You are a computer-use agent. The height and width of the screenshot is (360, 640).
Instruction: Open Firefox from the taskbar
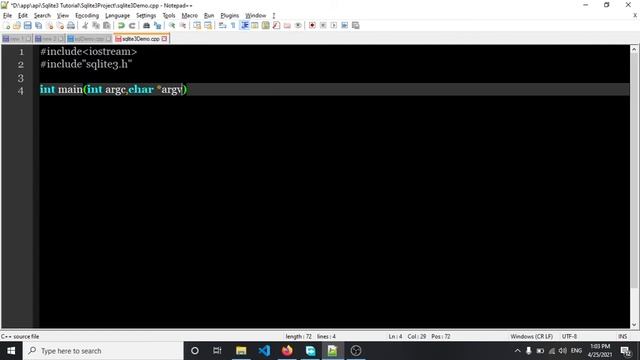(x=287, y=351)
